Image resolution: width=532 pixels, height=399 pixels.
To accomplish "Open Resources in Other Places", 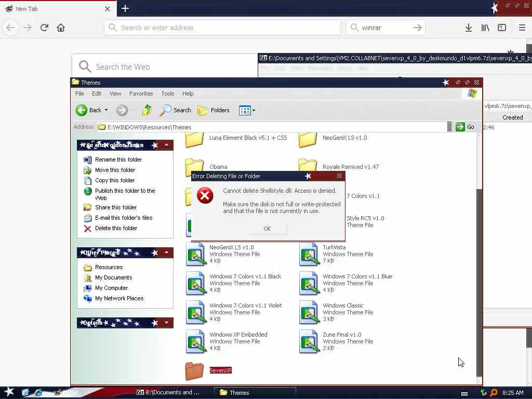I will (x=109, y=268).
